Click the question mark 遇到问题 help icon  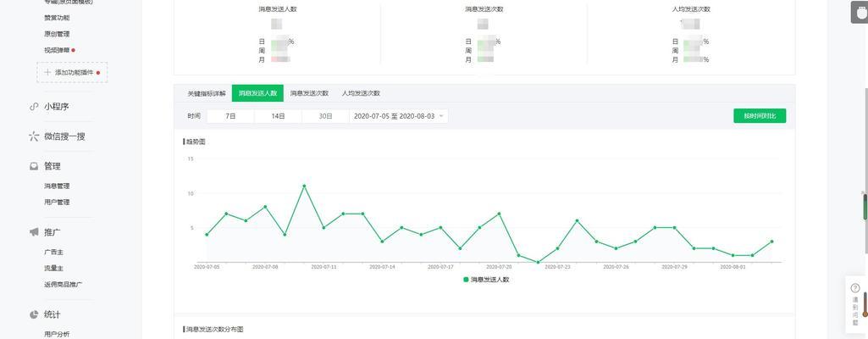click(x=854, y=288)
